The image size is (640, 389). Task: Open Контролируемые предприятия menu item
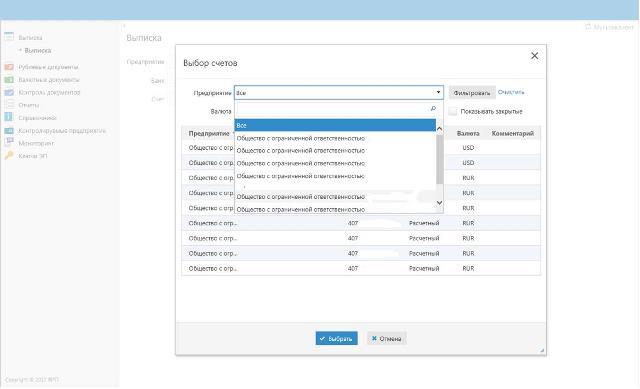62,131
